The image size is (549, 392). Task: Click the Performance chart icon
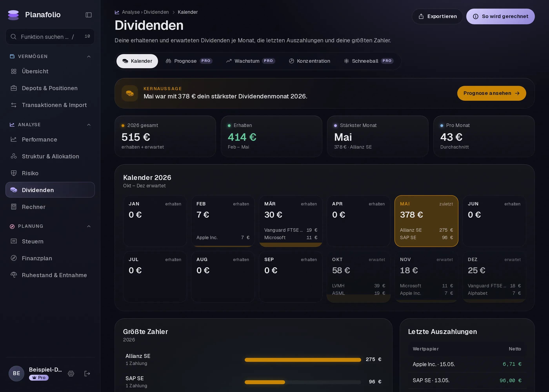[14, 139]
